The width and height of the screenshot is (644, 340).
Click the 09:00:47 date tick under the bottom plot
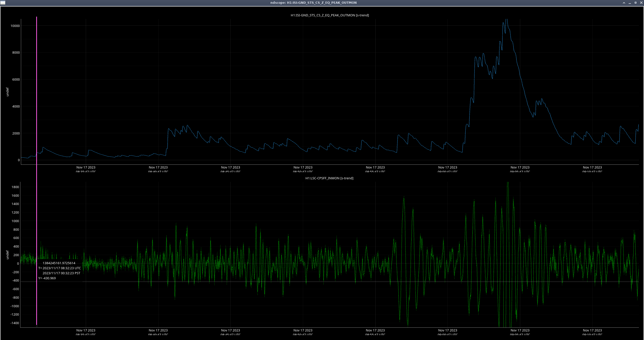pyautogui.click(x=448, y=332)
